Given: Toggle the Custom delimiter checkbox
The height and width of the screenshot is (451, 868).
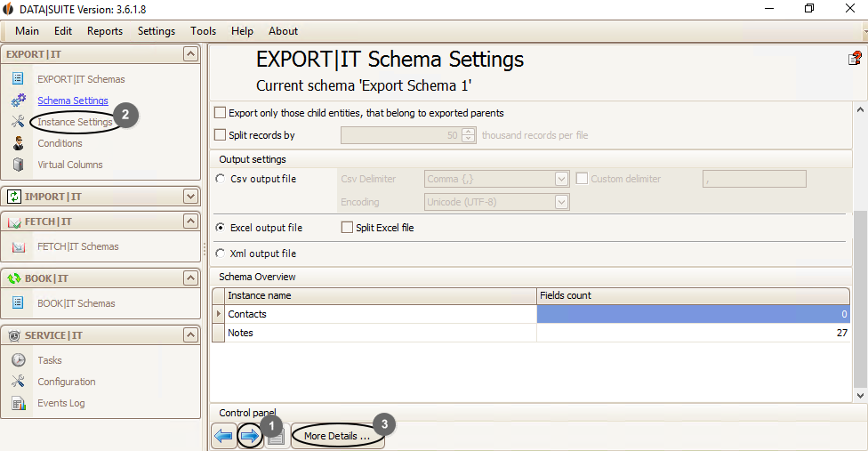Looking at the screenshot, I should [582, 179].
